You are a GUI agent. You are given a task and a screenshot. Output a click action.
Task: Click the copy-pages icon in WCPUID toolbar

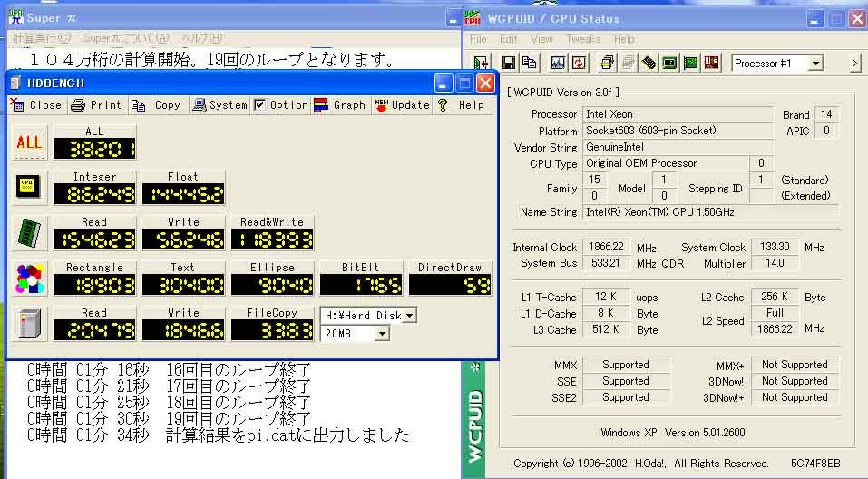(x=529, y=64)
